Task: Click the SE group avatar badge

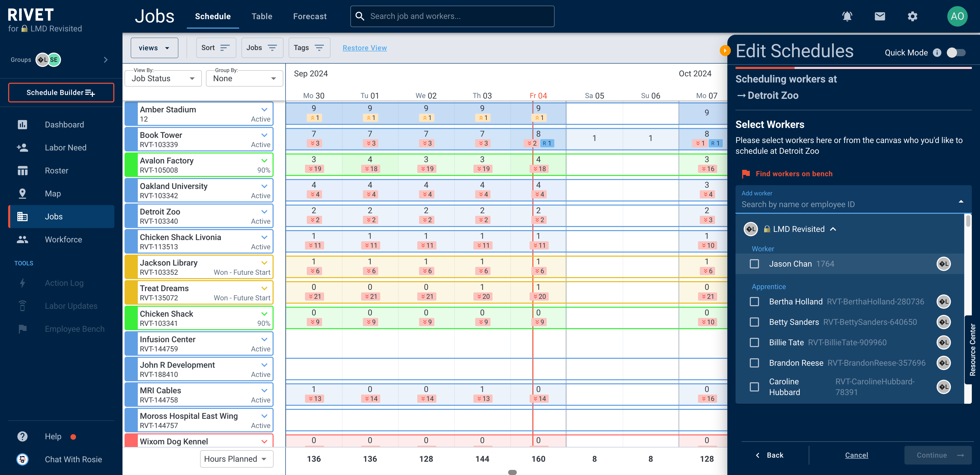Action: coord(54,59)
